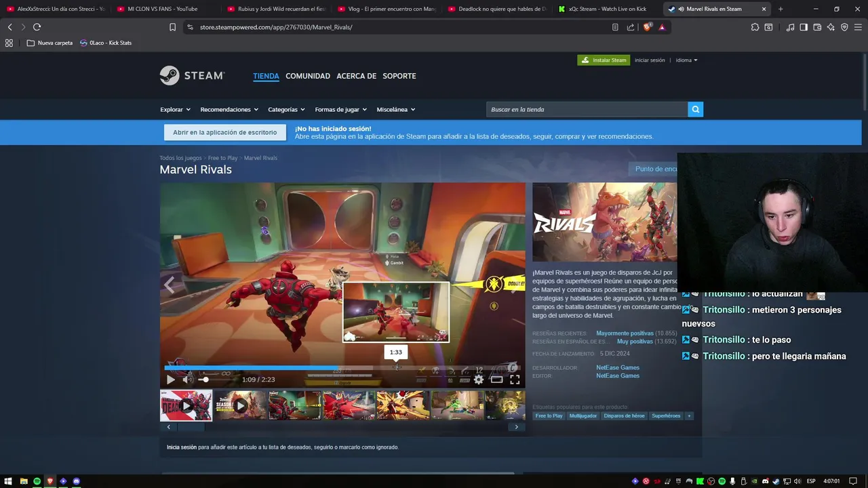This screenshot has height=488, width=868.
Task: Mute the trailer with the speaker icon
Action: (186, 380)
